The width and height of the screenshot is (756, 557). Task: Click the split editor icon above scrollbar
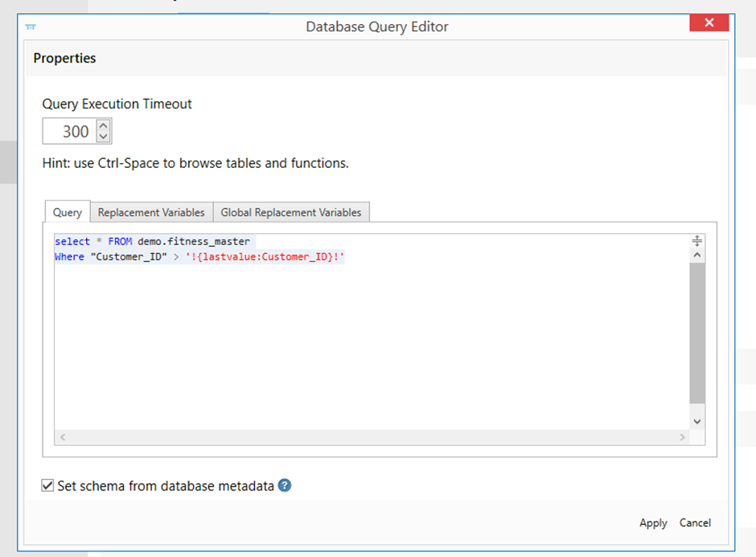click(697, 240)
